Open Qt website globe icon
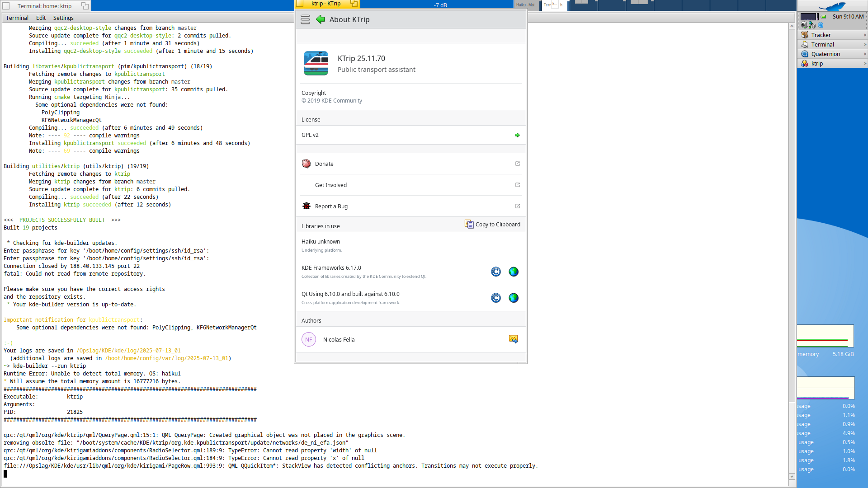The height and width of the screenshot is (488, 868). pyautogui.click(x=514, y=298)
